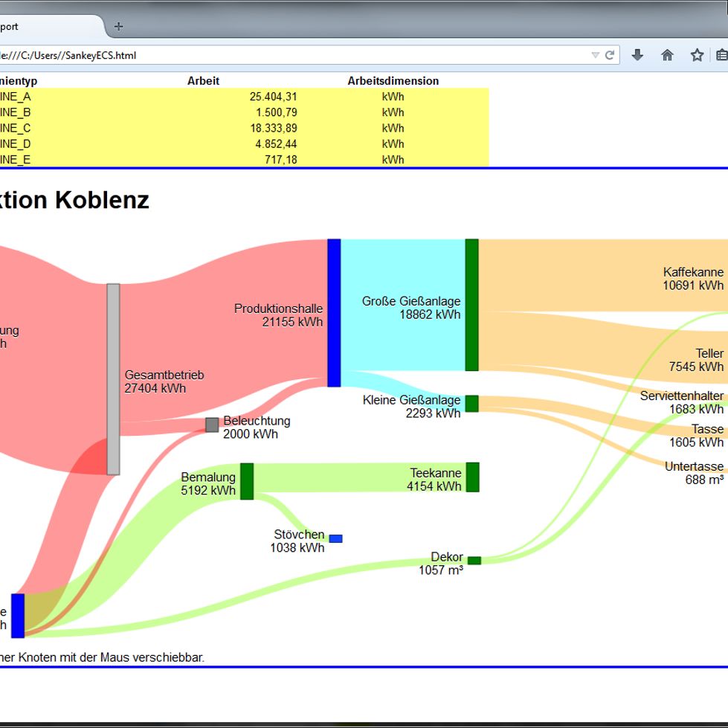Expand the URL bar history dropdown
The image size is (728, 728).
(x=595, y=55)
